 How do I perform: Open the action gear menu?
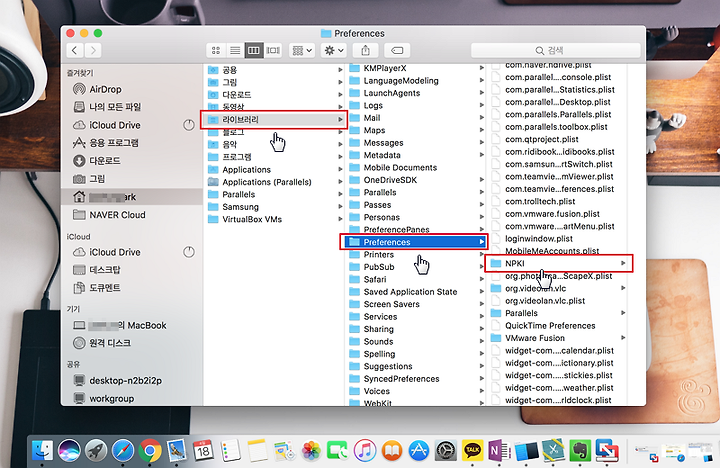(334, 50)
